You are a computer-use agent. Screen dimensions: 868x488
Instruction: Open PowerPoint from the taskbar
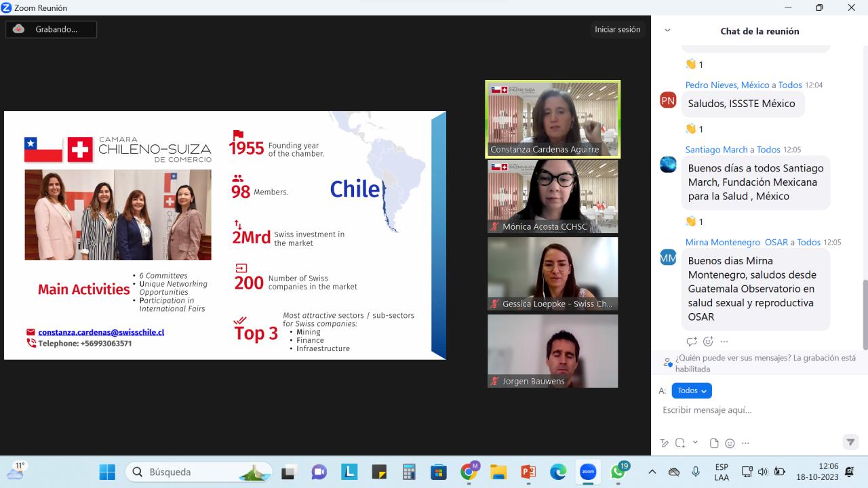click(528, 472)
